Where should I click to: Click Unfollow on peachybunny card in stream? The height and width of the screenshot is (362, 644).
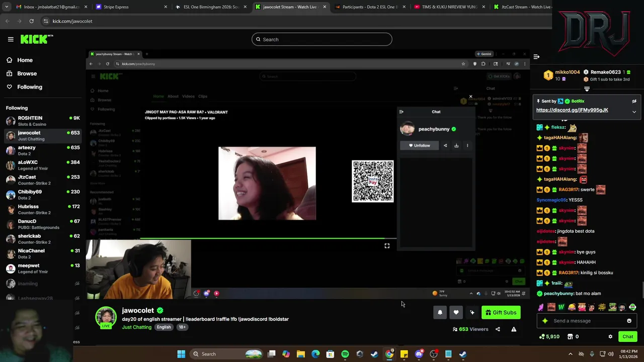pyautogui.click(x=419, y=146)
